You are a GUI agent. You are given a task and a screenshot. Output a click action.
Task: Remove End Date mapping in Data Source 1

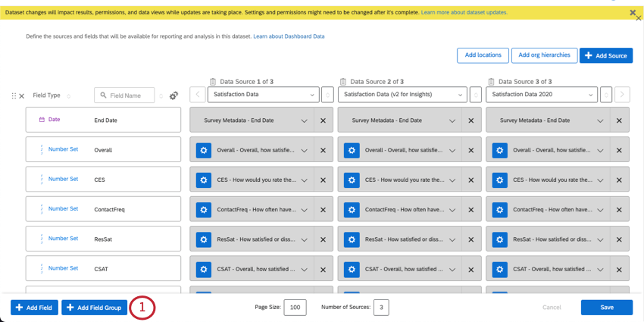[x=323, y=120]
